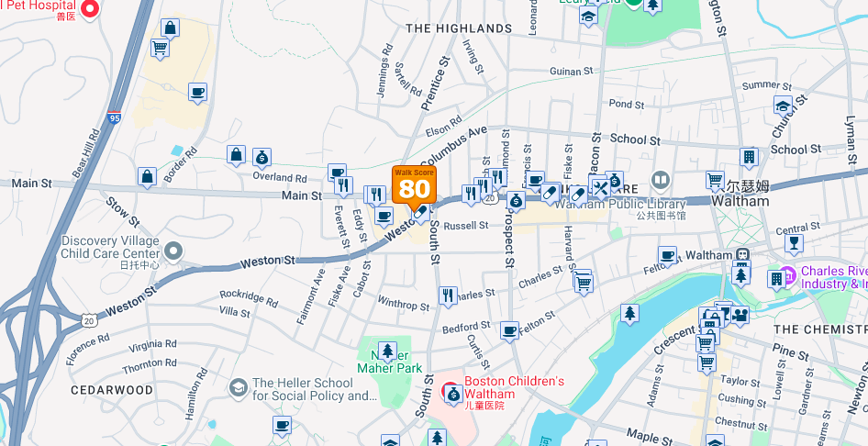The image size is (868, 446).
Task: Select the building icon above School St
Action: coord(749,158)
